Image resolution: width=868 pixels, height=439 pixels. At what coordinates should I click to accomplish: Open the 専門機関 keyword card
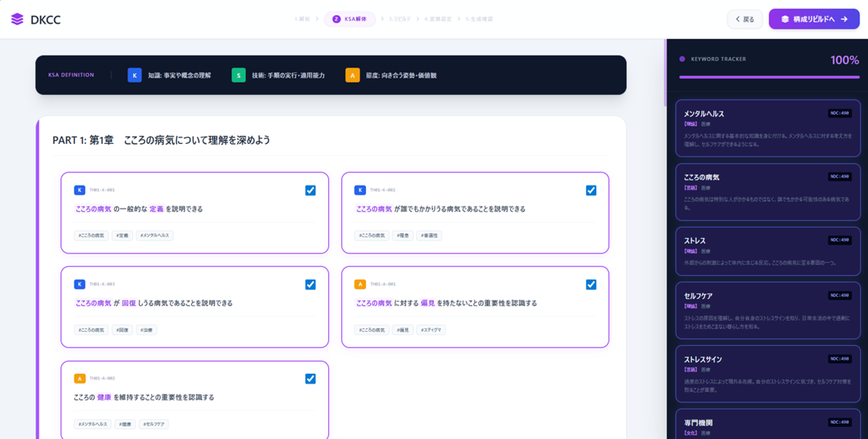click(x=768, y=424)
